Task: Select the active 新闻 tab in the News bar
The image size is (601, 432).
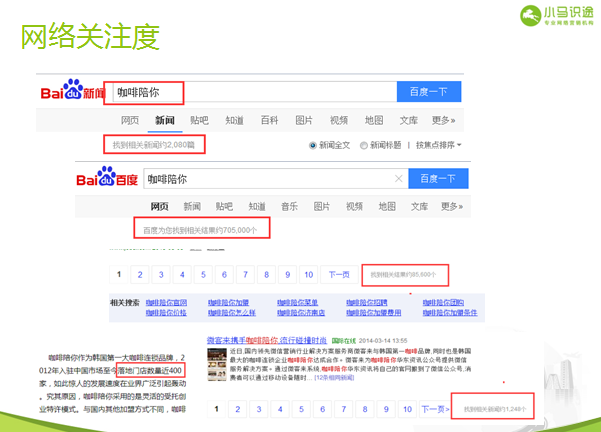Action: [x=165, y=120]
